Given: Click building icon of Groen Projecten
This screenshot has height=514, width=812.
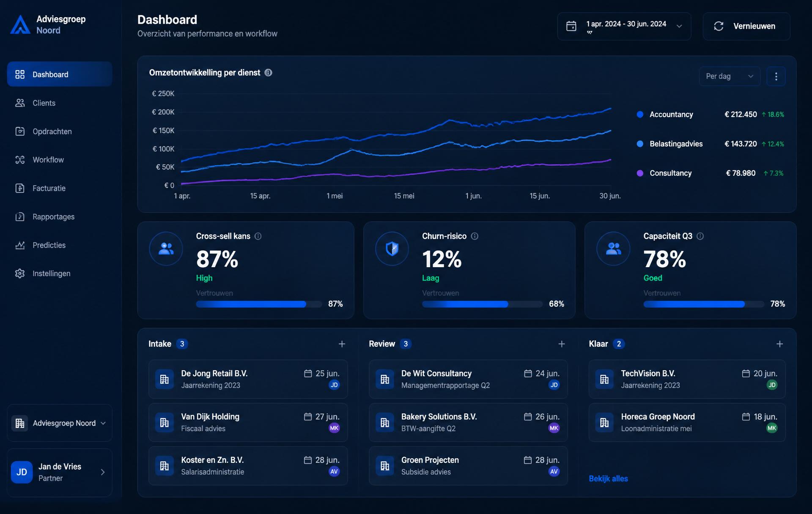Looking at the screenshot, I should tap(385, 466).
